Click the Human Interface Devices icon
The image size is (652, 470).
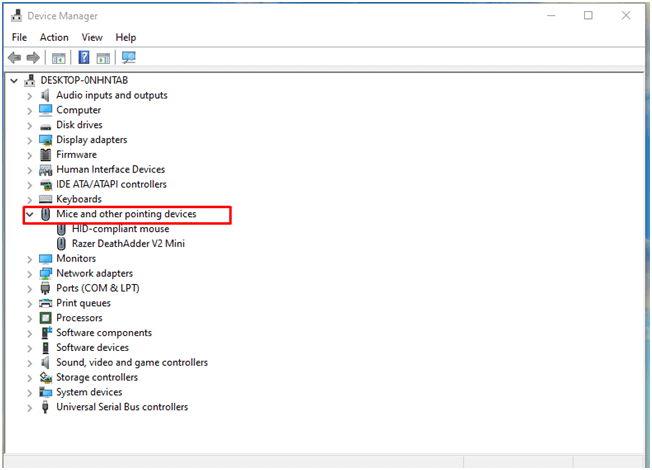point(45,170)
